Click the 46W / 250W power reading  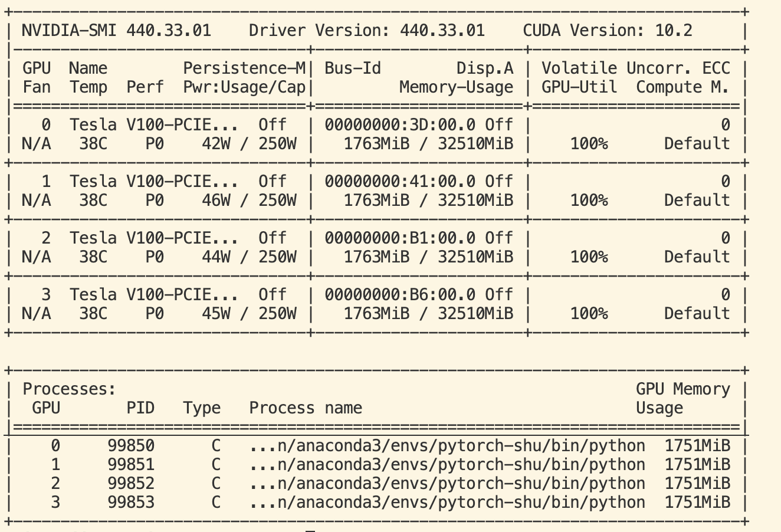249,201
